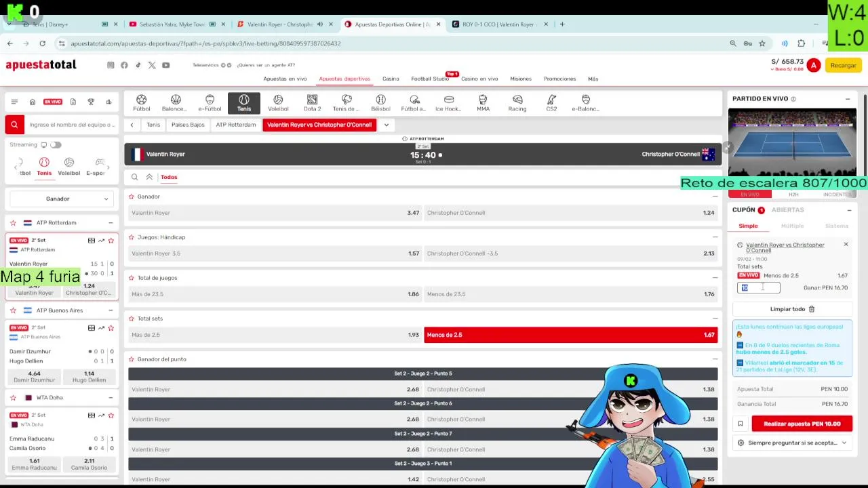Open the YouTube social icon
The width and height of the screenshot is (868, 488).
coord(165,65)
